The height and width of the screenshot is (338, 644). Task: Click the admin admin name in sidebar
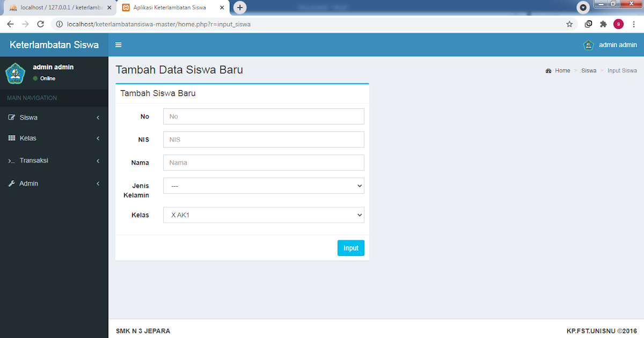(53, 67)
